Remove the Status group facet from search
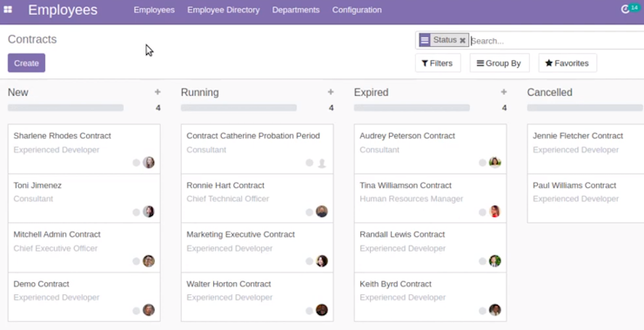The height and width of the screenshot is (330, 644). tap(462, 40)
